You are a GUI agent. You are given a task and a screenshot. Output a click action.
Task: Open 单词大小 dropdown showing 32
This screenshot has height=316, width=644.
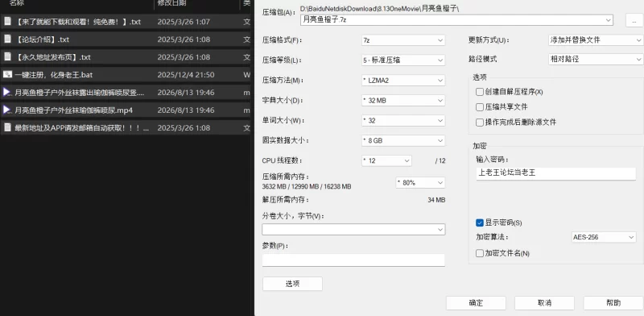tap(403, 121)
